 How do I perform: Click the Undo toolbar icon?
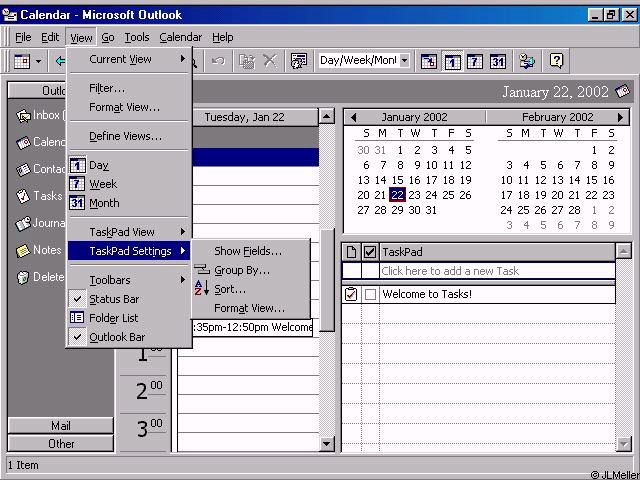click(218, 62)
